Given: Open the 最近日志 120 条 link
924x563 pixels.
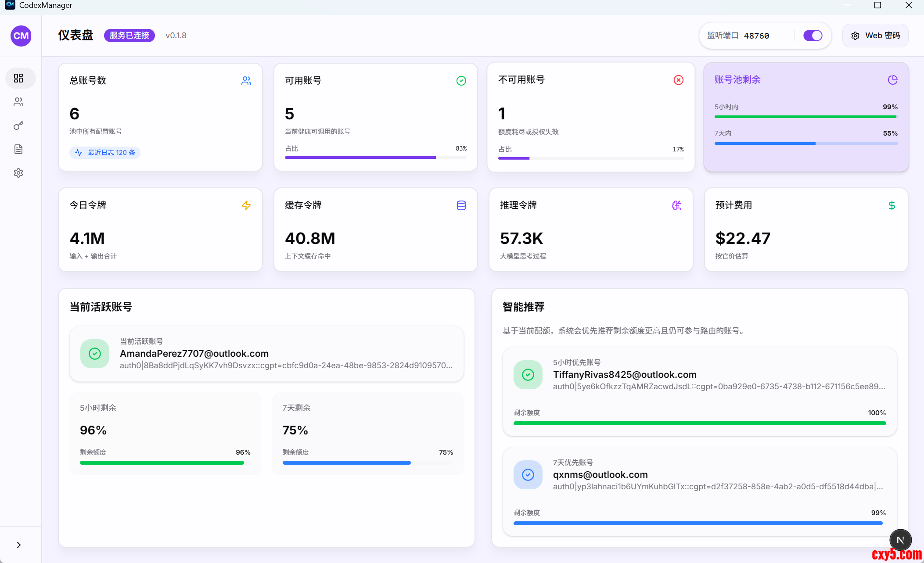Looking at the screenshot, I should [x=105, y=153].
